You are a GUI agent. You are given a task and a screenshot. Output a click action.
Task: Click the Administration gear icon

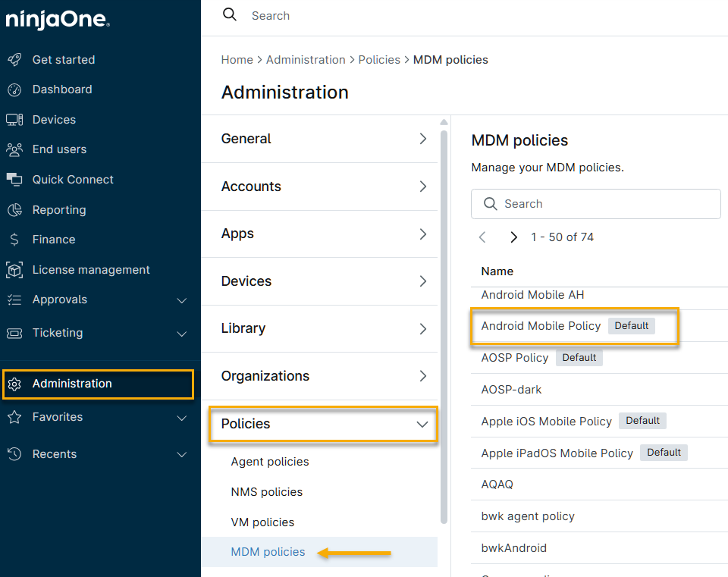[x=14, y=384]
